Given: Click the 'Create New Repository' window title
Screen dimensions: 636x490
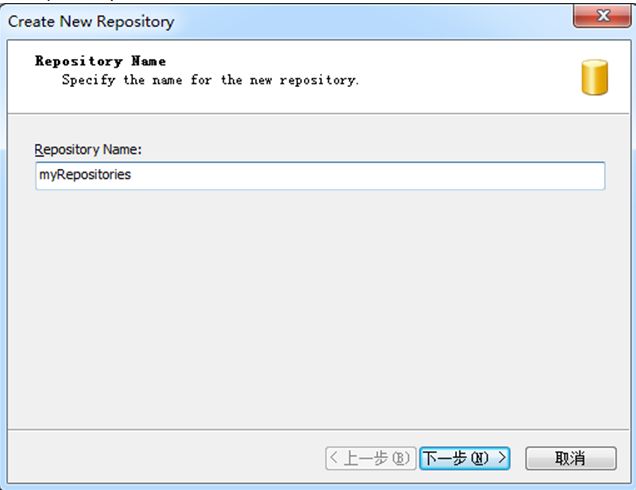Looking at the screenshot, I should (x=91, y=21).
